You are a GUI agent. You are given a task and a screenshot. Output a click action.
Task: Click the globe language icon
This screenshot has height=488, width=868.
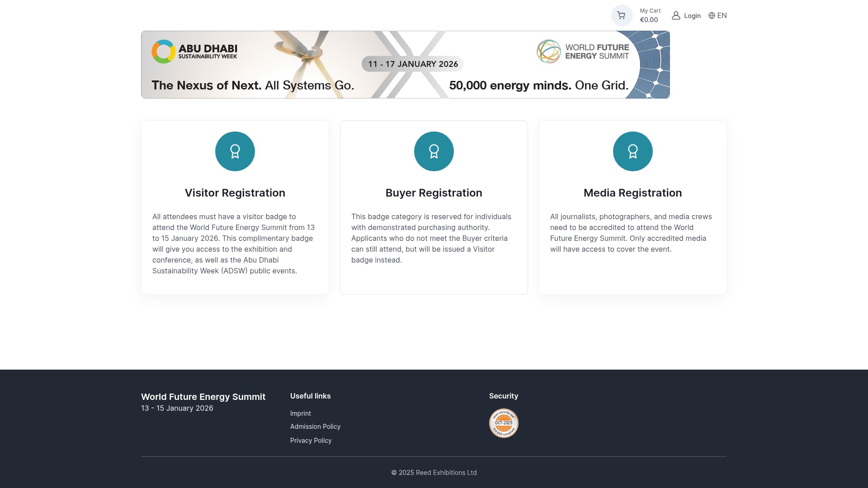click(x=712, y=16)
